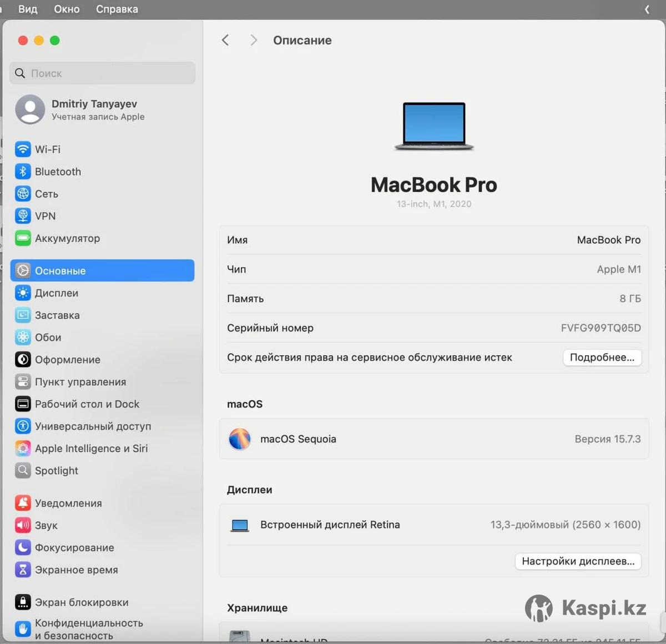
Task: Open the Справка menu
Action: coord(117,9)
